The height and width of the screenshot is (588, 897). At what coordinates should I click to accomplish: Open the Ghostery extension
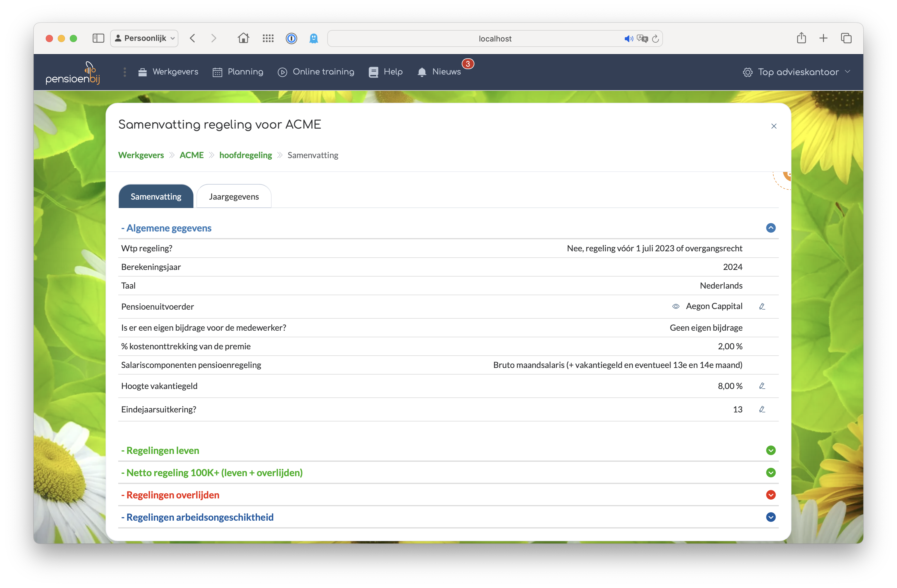313,38
